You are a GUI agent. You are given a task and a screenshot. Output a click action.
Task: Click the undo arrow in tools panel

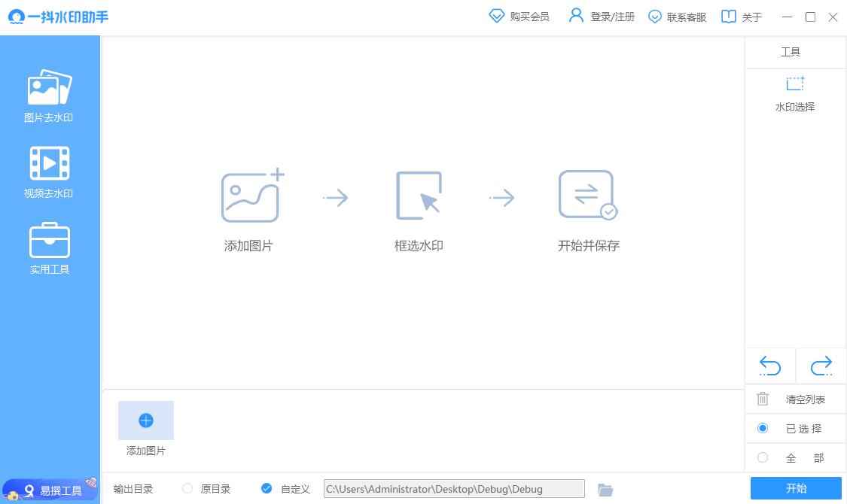pyautogui.click(x=769, y=366)
